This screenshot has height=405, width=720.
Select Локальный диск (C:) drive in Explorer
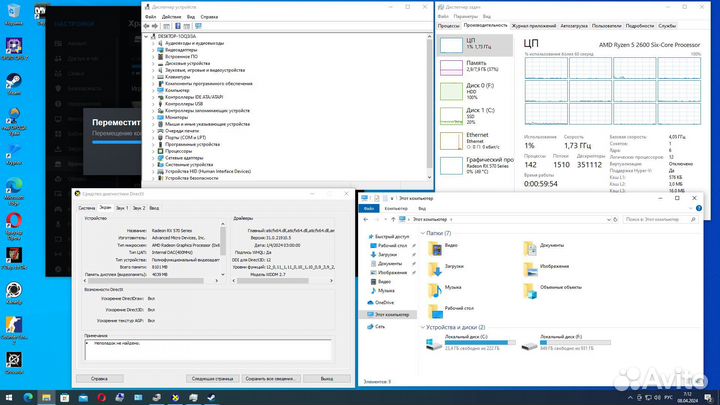click(471, 343)
